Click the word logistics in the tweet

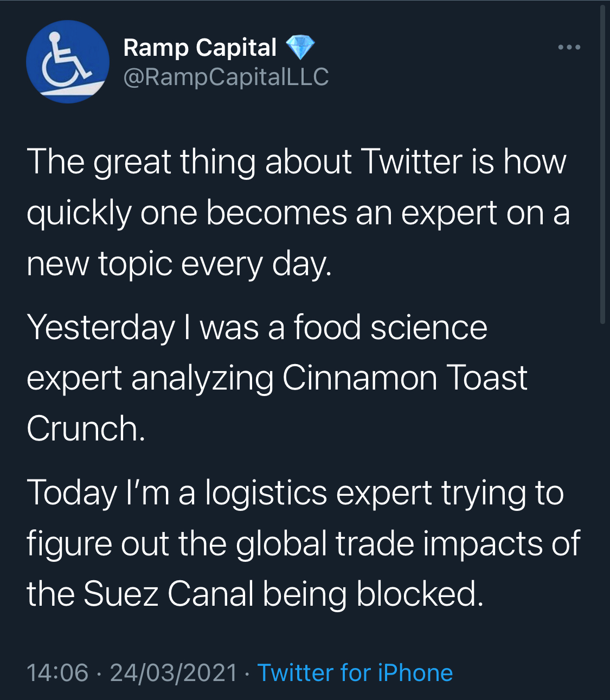(266, 493)
